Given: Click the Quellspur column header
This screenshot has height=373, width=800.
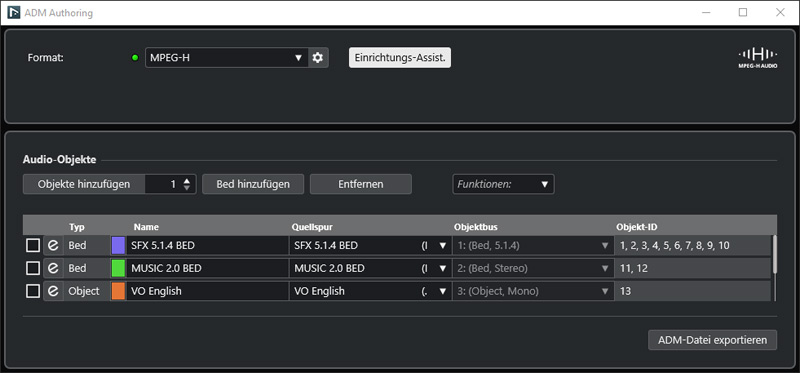Looking at the screenshot, I should click(x=312, y=227).
